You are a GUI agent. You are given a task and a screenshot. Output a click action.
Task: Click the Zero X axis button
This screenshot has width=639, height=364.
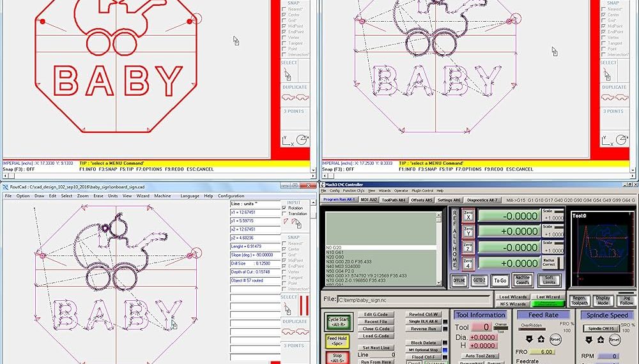point(468,215)
